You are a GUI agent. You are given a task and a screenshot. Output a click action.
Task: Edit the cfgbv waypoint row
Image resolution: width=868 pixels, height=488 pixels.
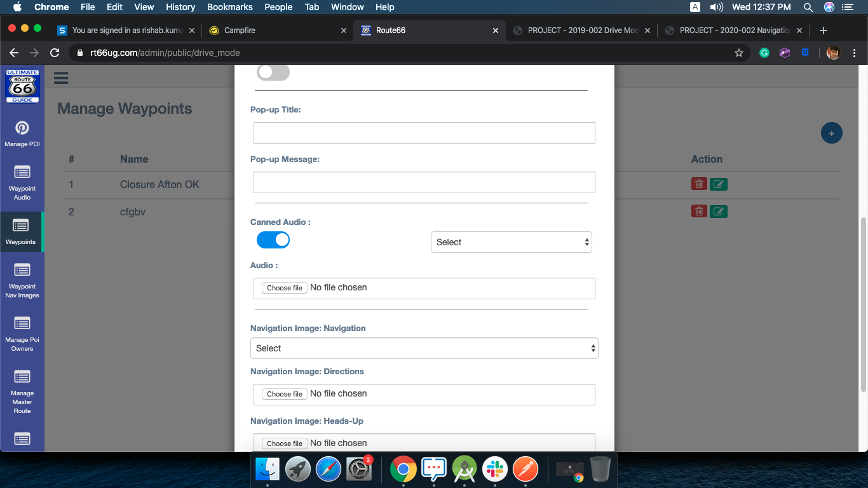(719, 212)
